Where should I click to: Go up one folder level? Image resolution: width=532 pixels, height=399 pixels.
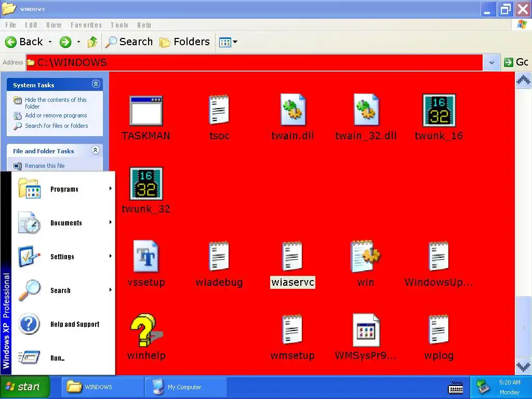(x=92, y=42)
